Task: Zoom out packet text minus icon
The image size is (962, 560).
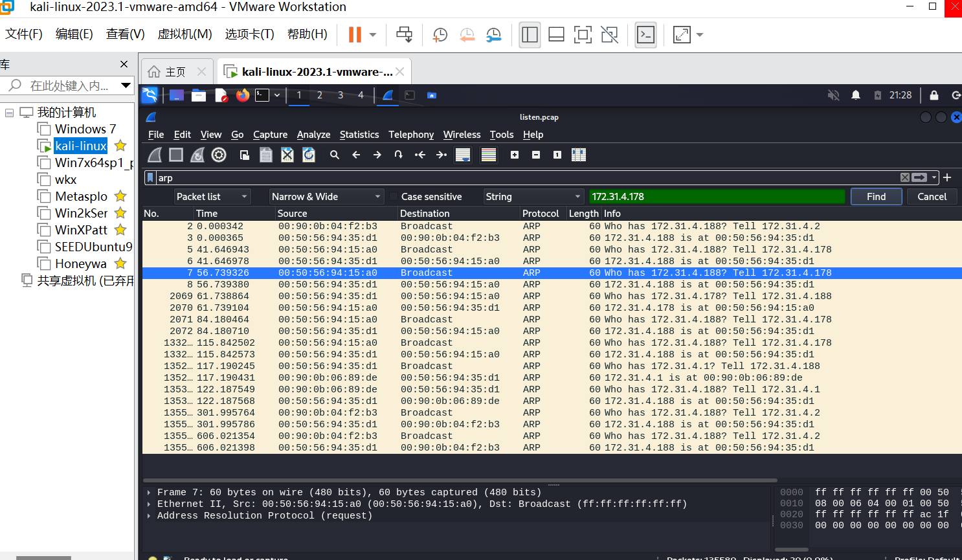Action: [536, 155]
